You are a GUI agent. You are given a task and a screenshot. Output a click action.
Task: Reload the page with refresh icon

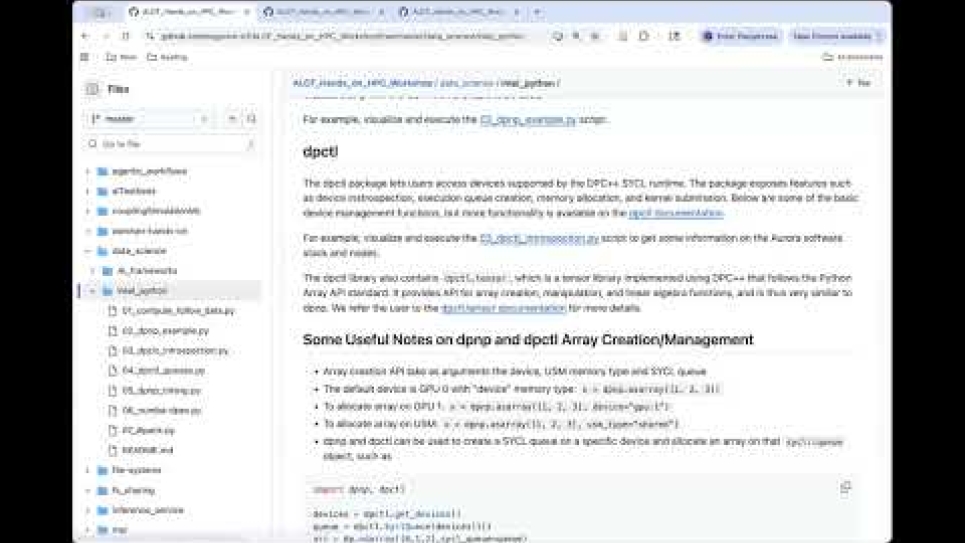click(x=125, y=36)
